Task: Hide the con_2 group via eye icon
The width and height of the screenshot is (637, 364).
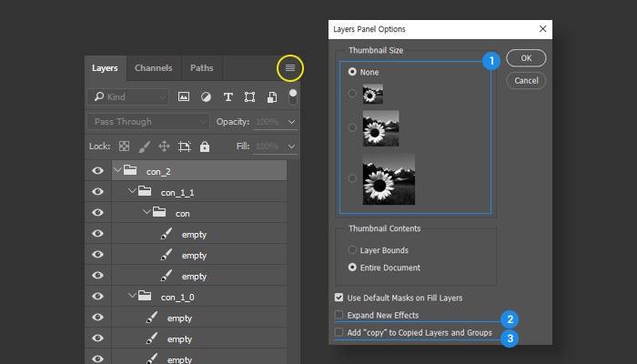Action: 97,171
